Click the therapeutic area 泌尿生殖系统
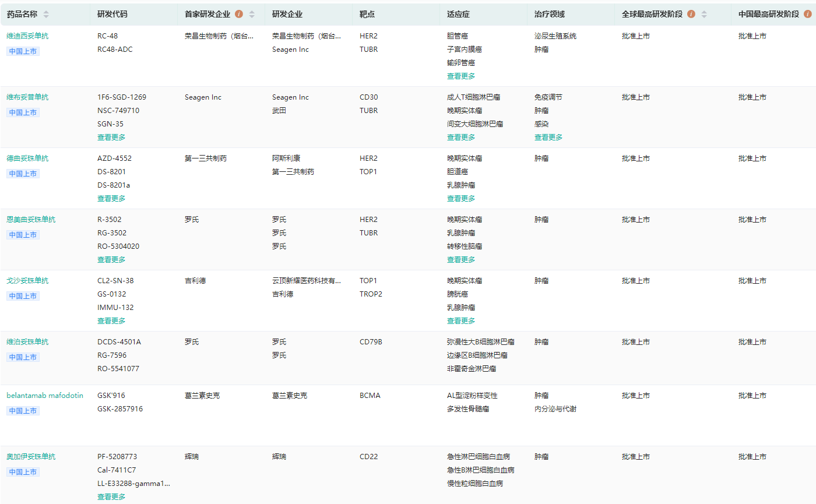 pyautogui.click(x=555, y=36)
